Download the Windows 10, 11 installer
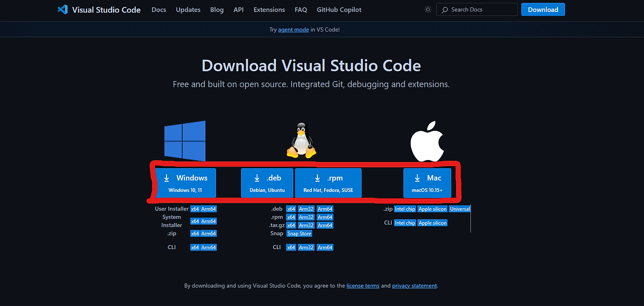Screen dimensions: 644x306 186,183
